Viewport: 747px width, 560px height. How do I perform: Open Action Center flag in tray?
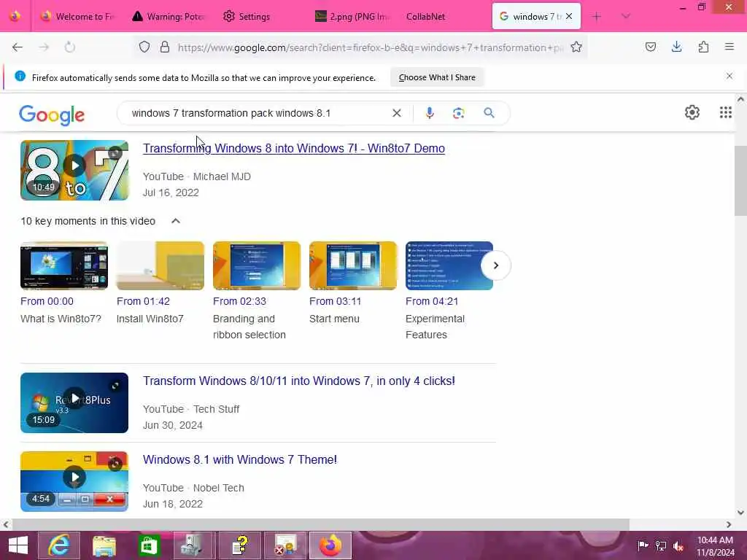(x=643, y=545)
